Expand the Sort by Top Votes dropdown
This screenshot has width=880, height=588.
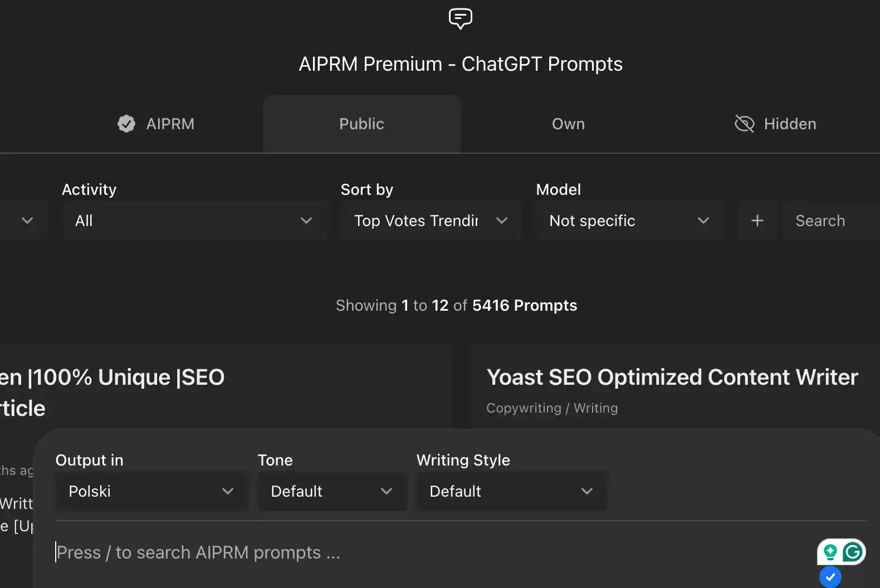431,221
